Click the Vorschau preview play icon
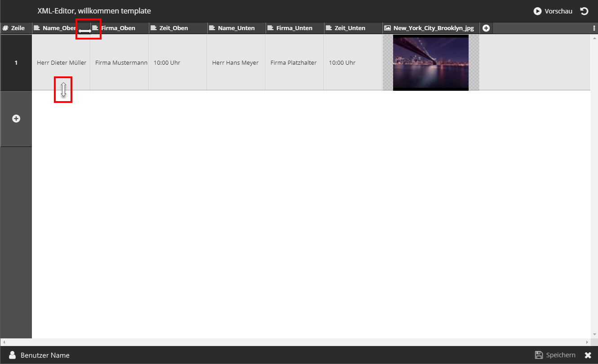The height and width of the screenshot is (364, 598). coord(537,11)
